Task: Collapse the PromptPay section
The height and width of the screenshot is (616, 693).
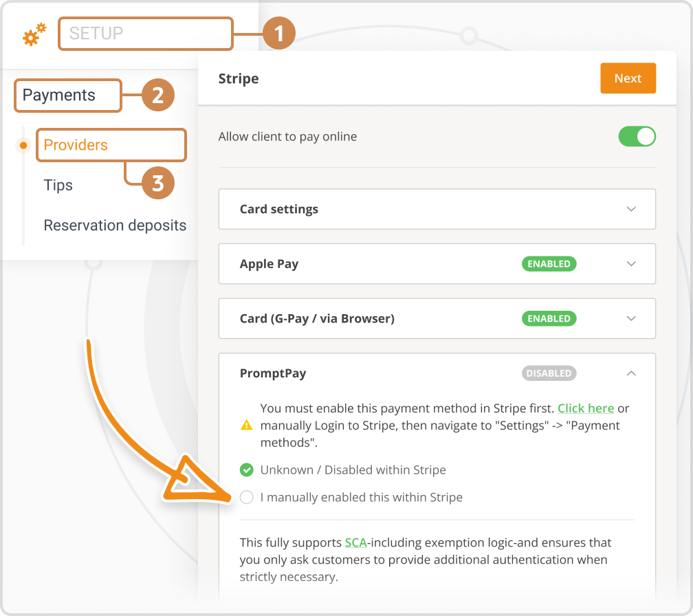Action: point(631,373)
